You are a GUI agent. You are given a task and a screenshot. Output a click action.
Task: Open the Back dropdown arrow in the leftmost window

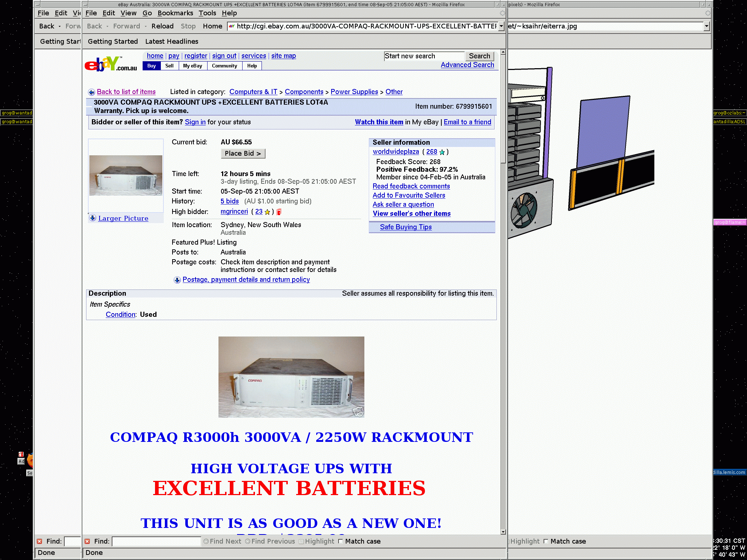(x=59, y=26)
